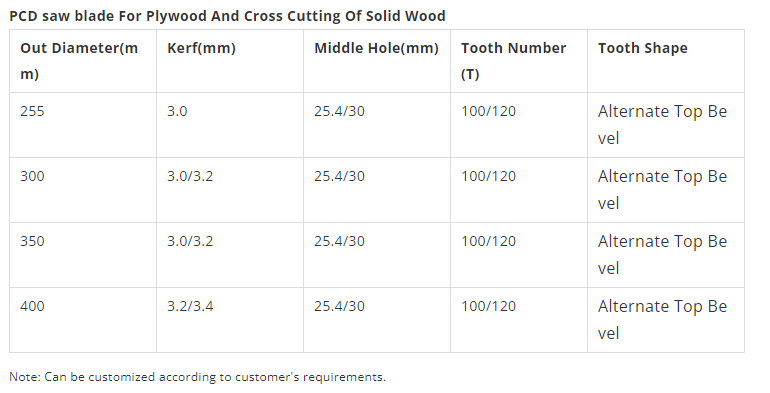Select the Out Diameter column header
Screen dimensions: 770x393
click(83, 61)
